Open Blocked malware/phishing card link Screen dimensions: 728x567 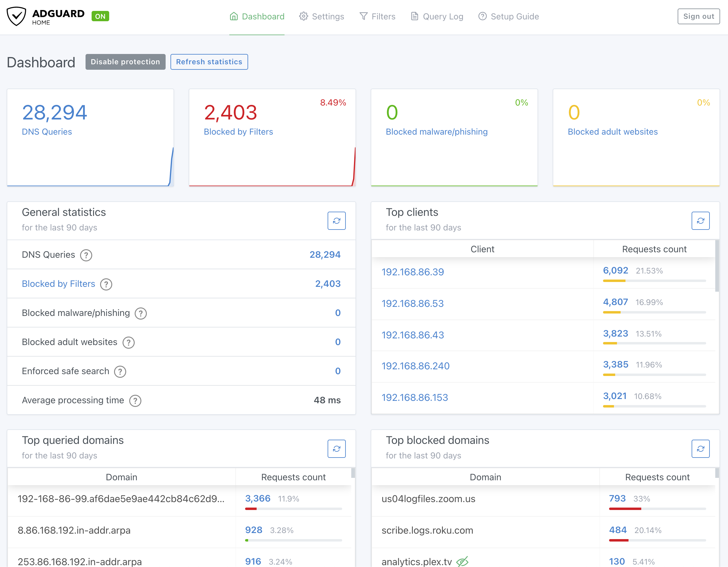[437, 132]
